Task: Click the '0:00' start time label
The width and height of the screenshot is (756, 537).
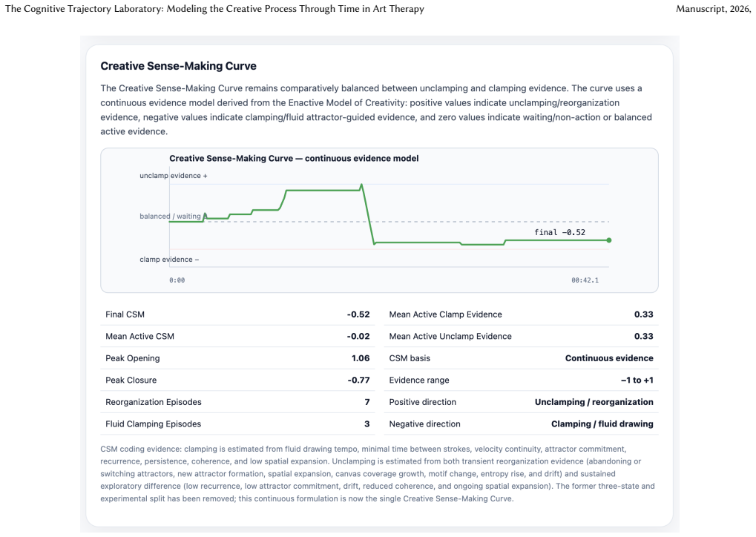Action: click(x=177, y=280)
